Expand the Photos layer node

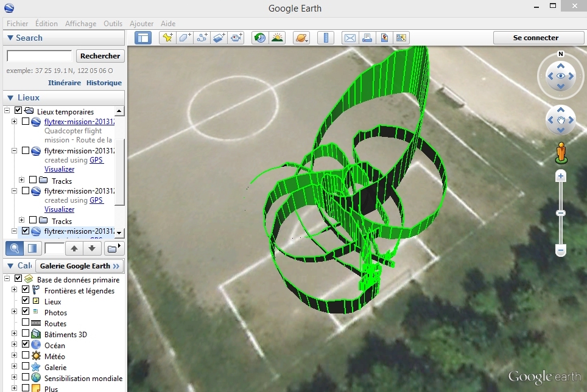tap(14, 311)
